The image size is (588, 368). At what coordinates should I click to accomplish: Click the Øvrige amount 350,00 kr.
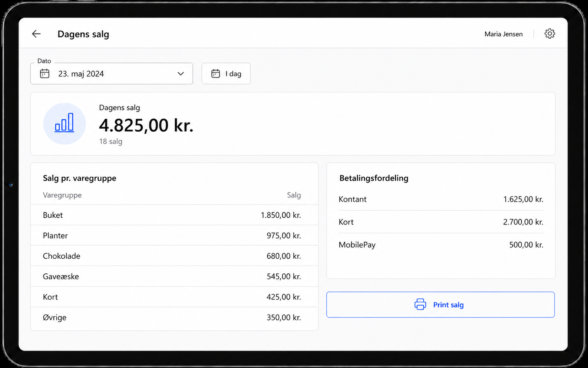point(284,318)
